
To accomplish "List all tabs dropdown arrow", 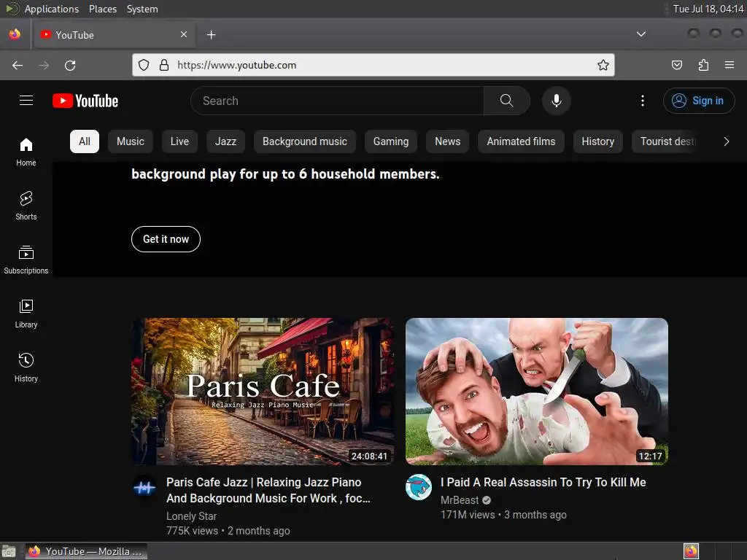I will point(641,34).
